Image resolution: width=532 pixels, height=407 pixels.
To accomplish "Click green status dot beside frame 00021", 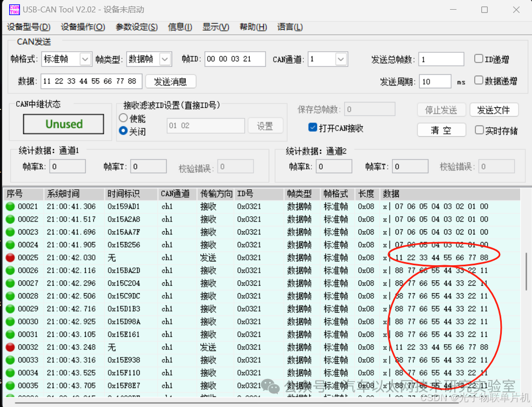I will (11, 206).
